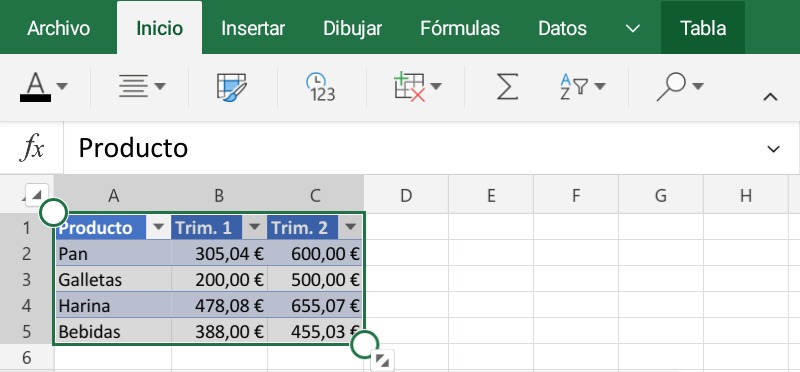Select the Bebidas cell
This screenshot has height=372, width=800.
[x=113, y=331]
